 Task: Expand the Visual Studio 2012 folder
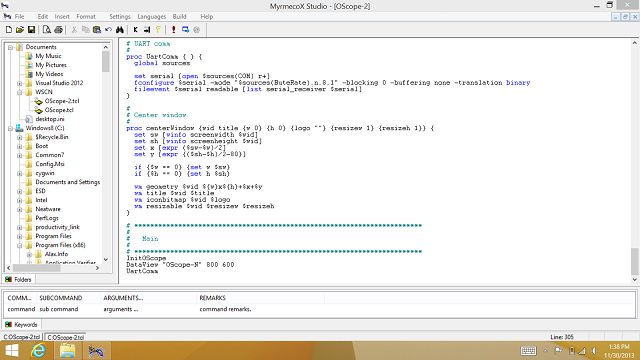[x=19, y=83]
